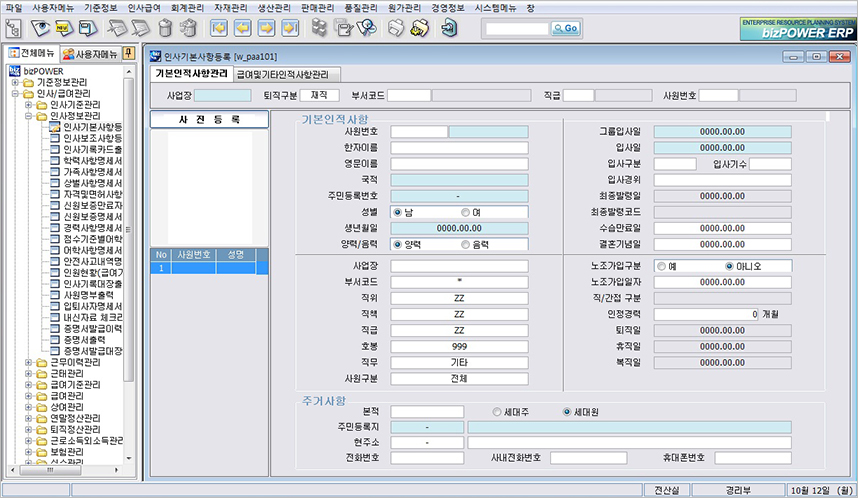
Task: Go to last record arrow icon
Action: coord(290,28)
